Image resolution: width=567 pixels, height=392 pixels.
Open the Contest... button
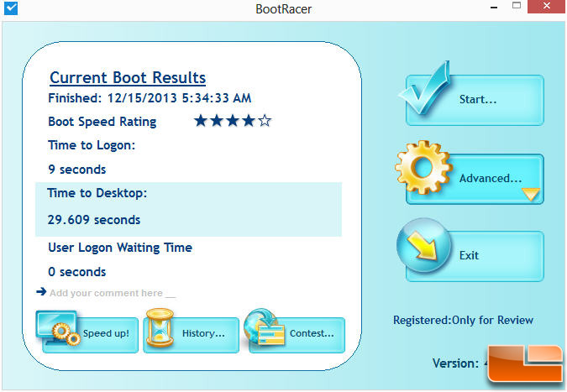(297, 335)
